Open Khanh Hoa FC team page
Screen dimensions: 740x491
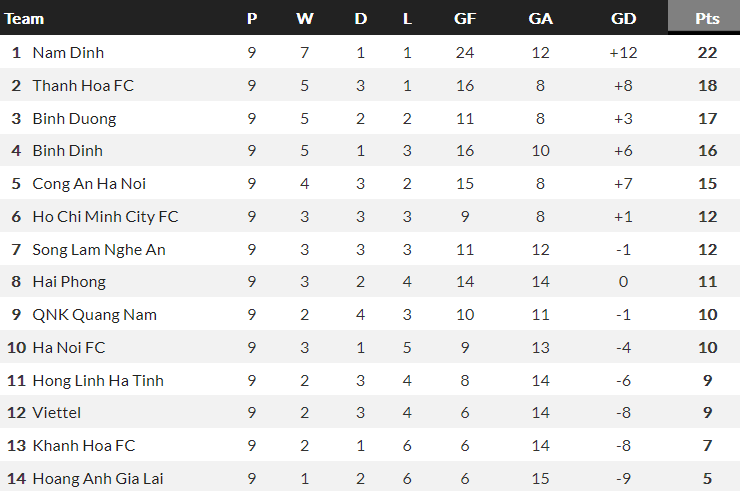click(83, 445)
